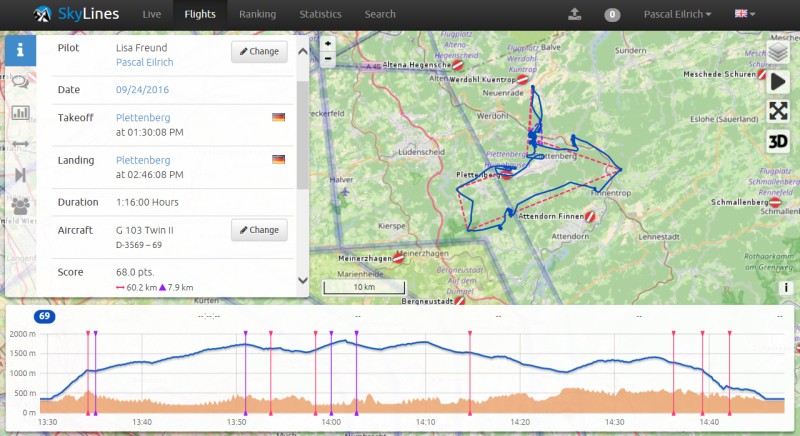Screen dimensions: 800x436
Task: Click the upload flight icon in navbar
Action: click(x=574, y=14)
